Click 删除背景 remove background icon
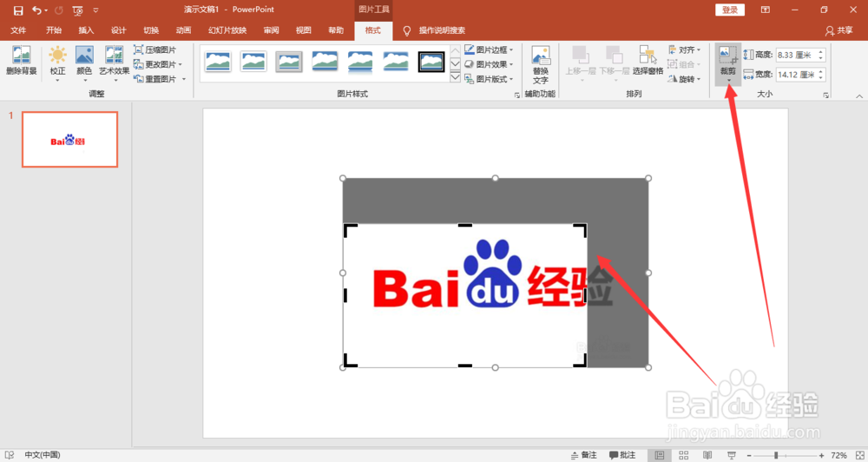Viewport: 868px width, 462px height. (22, 61)
